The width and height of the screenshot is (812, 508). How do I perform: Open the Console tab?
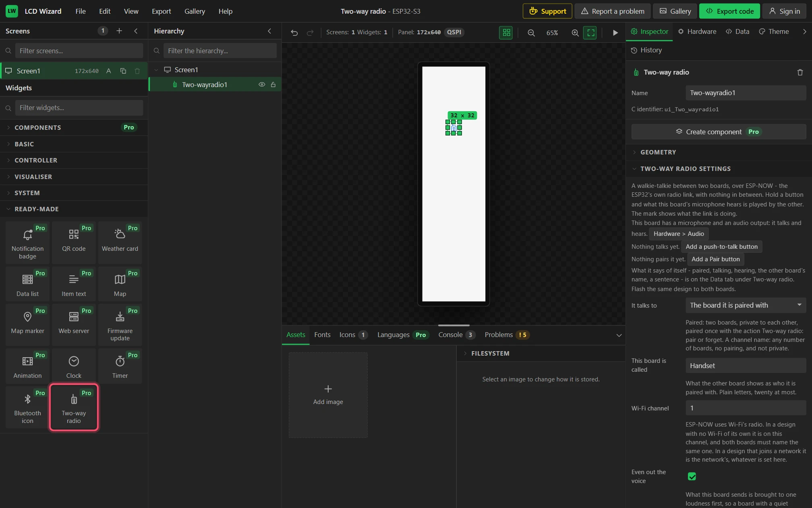coord(457,335)
